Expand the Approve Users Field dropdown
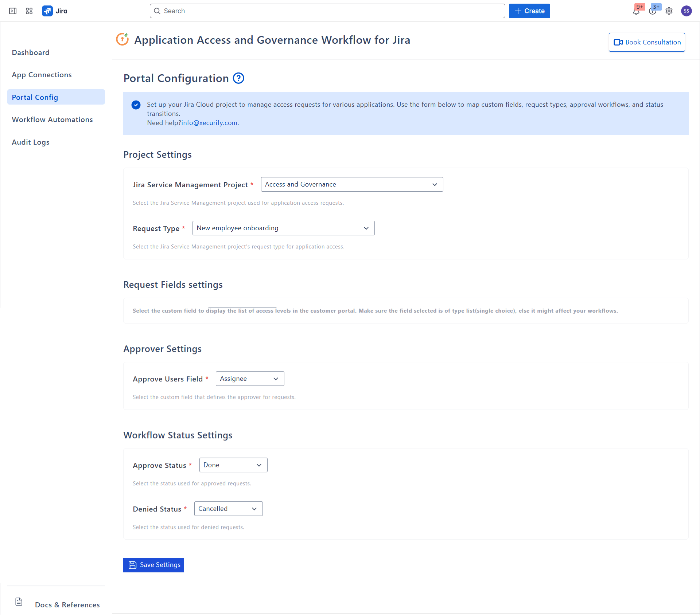Image resolution: width=700 pixels, height=615 pixels. coord(250,379)
